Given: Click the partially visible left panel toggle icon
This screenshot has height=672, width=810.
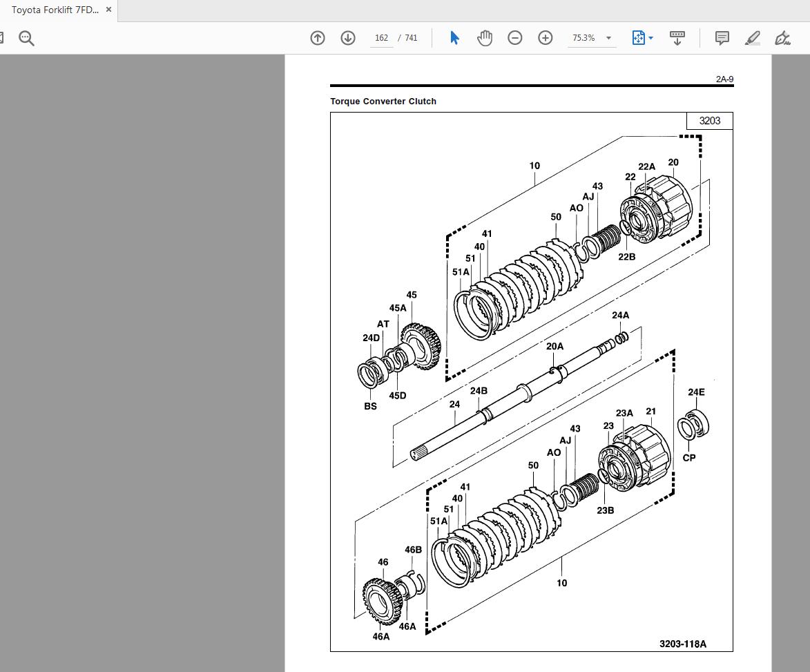Looking at the screenshot, I should pos(1,38).
